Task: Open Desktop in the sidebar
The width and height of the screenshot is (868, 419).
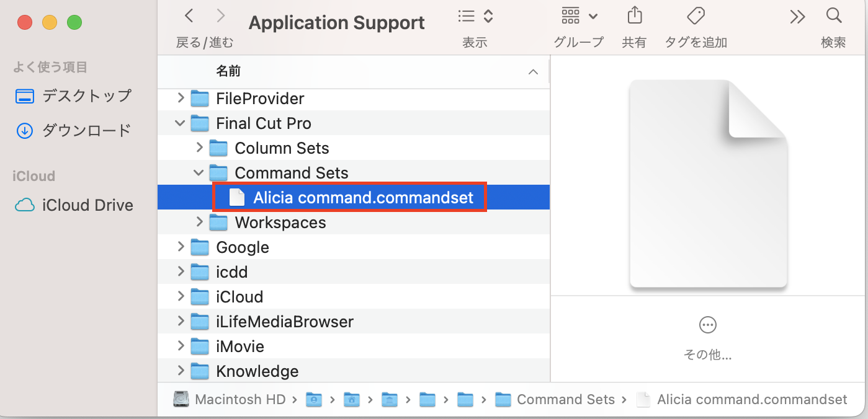Action: pos(74,96)
